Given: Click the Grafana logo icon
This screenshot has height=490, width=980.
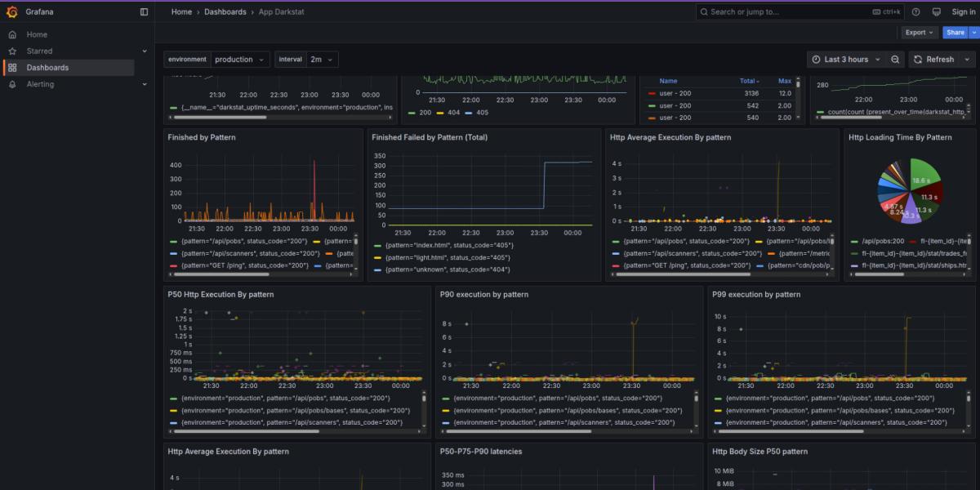Looking at the screenshot, I should coord(12,11).
